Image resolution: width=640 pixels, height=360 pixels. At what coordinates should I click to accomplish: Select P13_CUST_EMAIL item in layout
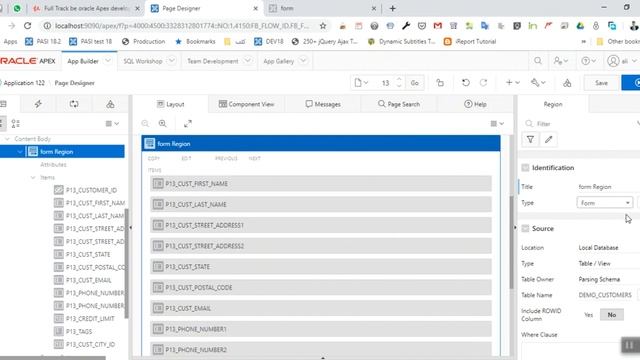(321, 309)
